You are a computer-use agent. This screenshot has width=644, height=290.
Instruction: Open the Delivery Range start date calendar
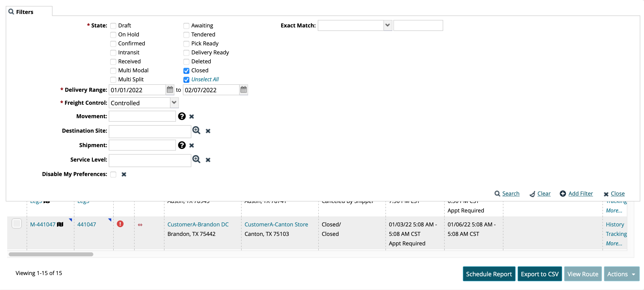(x=170, y=90)
